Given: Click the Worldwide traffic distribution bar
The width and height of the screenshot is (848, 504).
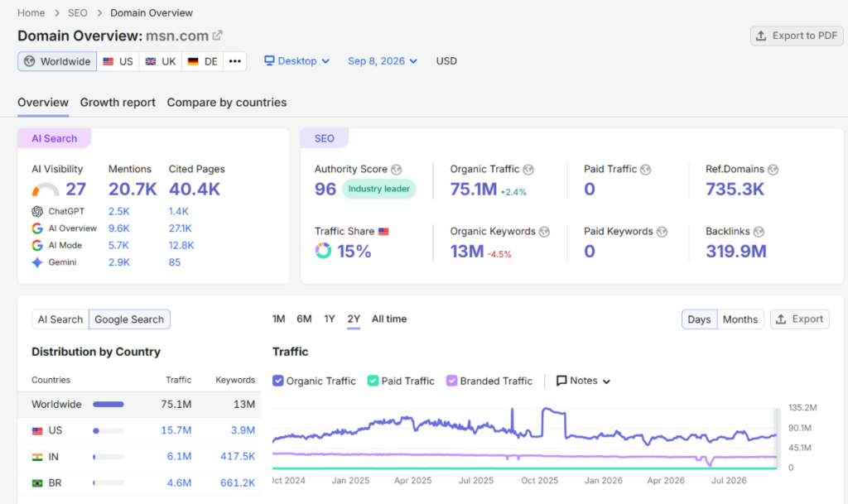Looking at the screenshot, I should [x=108, y=405].
